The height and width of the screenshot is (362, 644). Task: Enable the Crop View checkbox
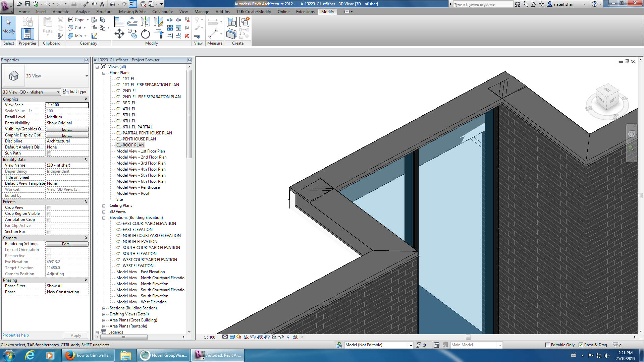(x=49, y=208)
